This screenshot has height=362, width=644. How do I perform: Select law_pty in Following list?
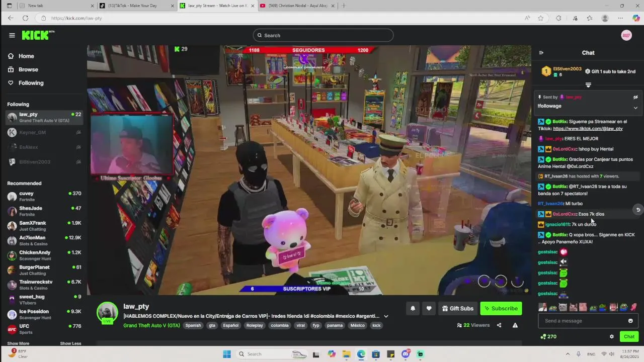[x=44, y=117]
